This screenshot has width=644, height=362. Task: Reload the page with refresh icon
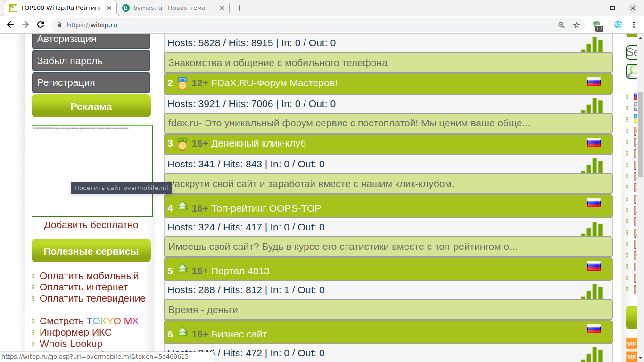pyautogui.click(x=41, y=25)
